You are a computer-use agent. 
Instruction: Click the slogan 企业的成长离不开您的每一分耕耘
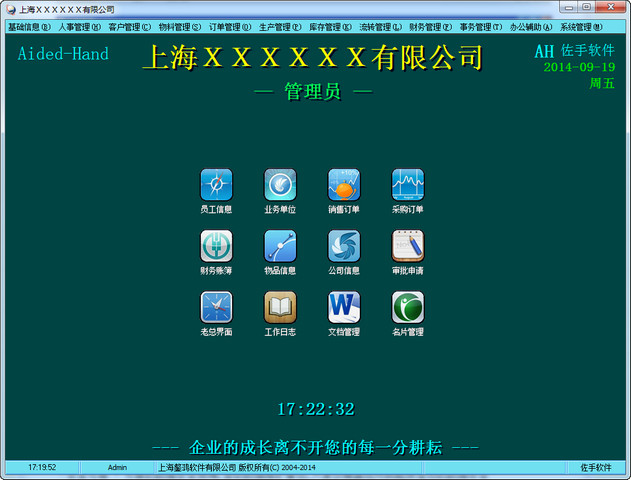point(316,447)
